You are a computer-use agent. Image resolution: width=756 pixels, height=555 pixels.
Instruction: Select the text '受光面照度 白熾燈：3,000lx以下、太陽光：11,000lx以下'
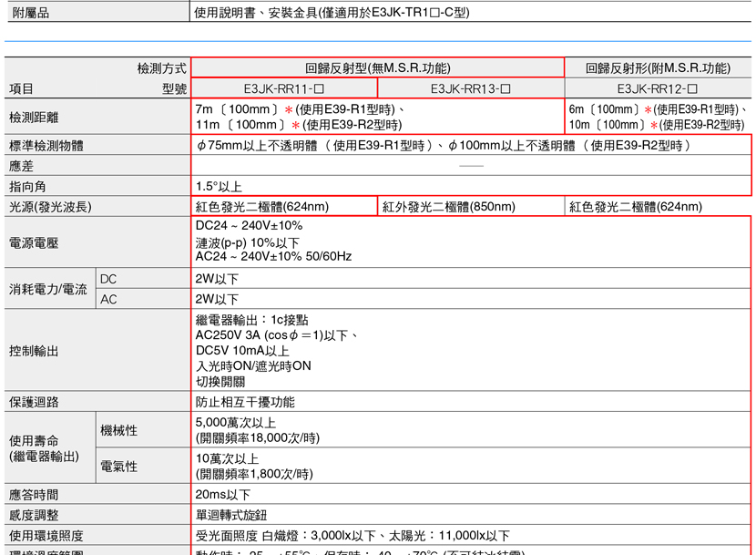[352, 536]
